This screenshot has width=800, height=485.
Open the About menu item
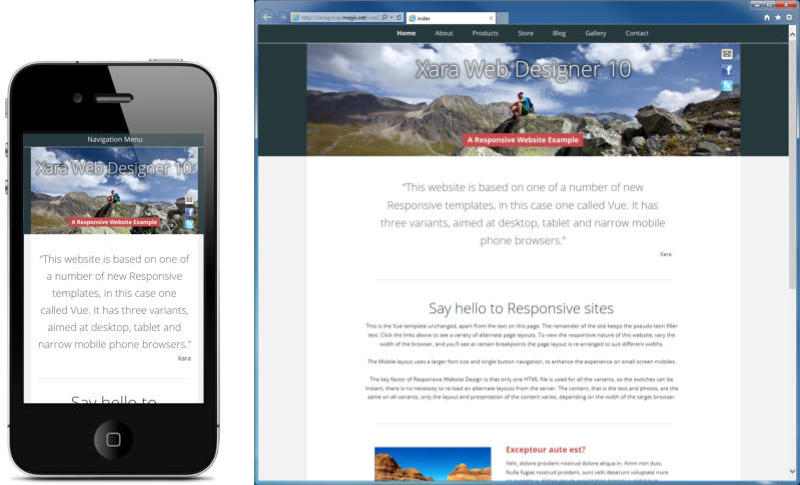pyautogui.click(x=444, y=33)
